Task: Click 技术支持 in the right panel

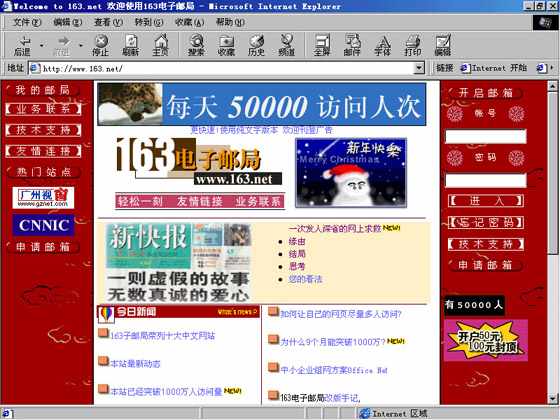Action: point(486,245)
